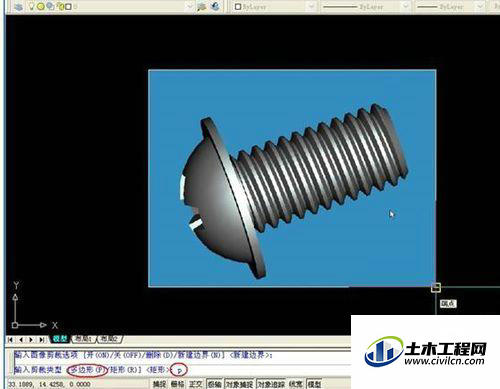Click the coordinate readout 33.1889, 14.4258
This screenshot has width=500, height=389.
pyautogui.click(x=49, y=384)
